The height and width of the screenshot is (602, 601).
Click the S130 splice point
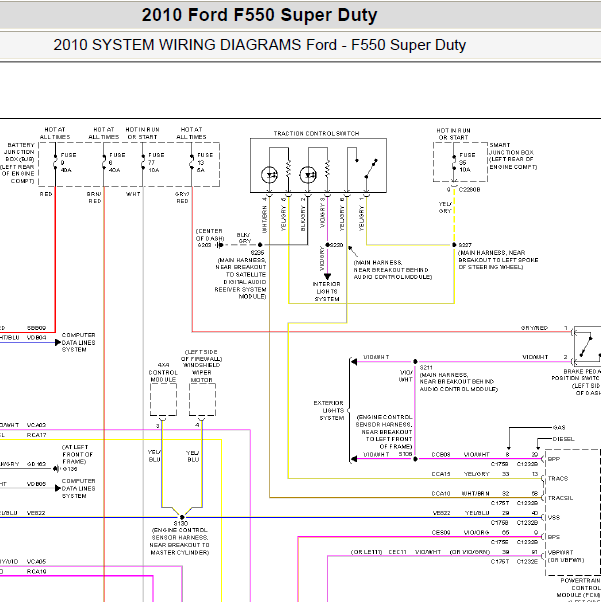click(x=180, y=512)
